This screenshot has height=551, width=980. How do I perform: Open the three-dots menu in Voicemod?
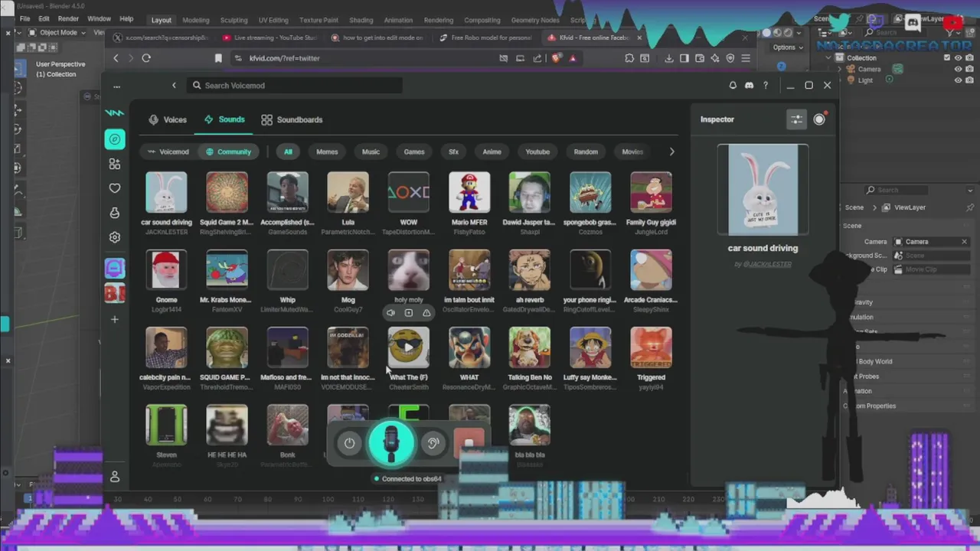point(116,86)
